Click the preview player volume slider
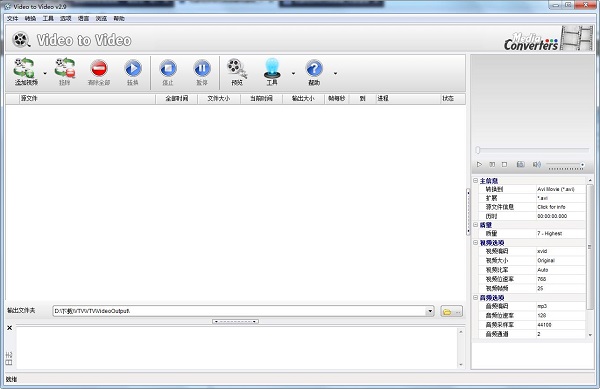Image resolution: width=600 pixels, height=389 pixels. [565, 165]
